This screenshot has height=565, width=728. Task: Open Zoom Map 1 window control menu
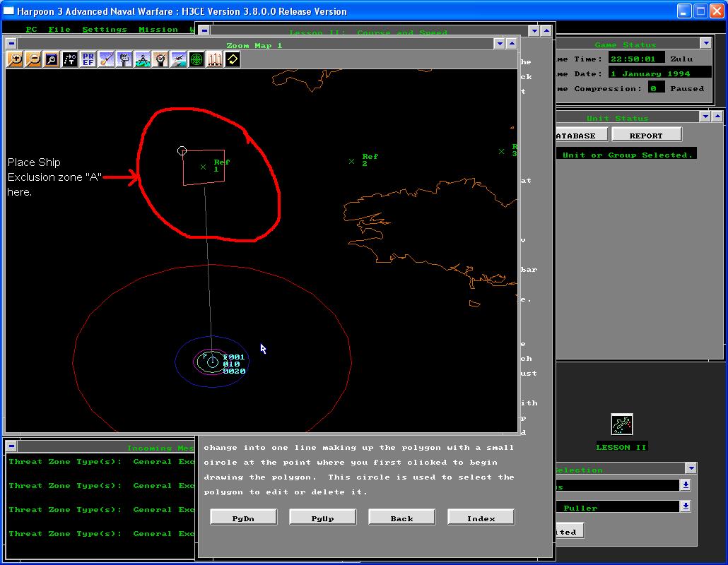(11, 44)
